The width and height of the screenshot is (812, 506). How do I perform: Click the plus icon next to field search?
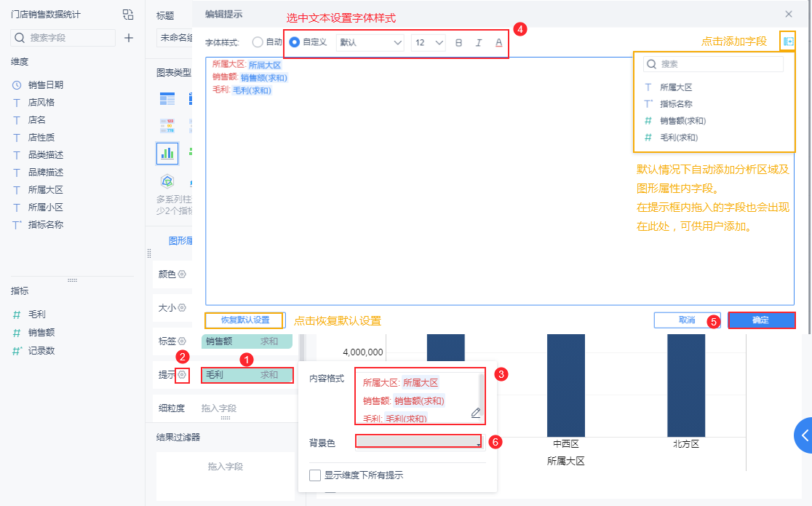[129, 38]
